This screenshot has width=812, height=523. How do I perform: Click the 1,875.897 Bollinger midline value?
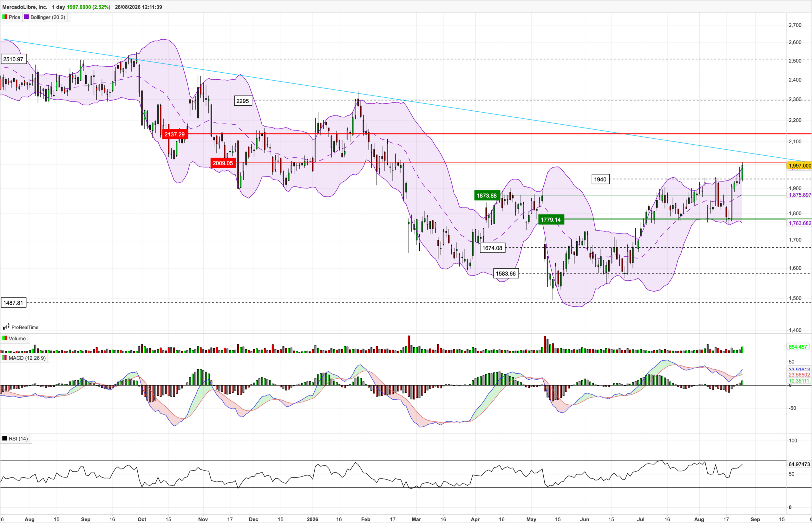point(800,195)
